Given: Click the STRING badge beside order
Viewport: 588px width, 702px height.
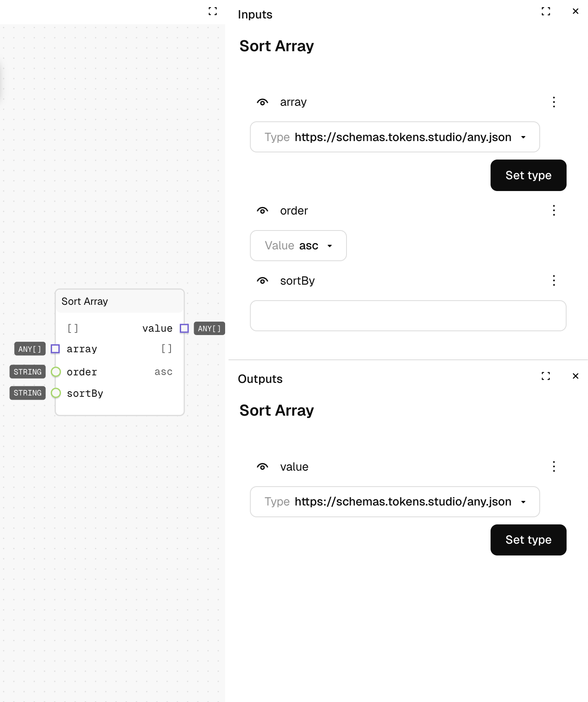Looking at the screenshot, I should [x=27, y=372].
